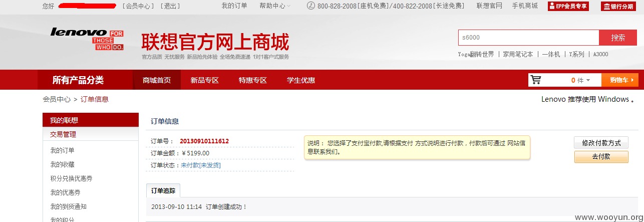Open 积分兑换优惠券 in the sidebar
This screenshot has height=222, width=644.
tap(71, 178)
